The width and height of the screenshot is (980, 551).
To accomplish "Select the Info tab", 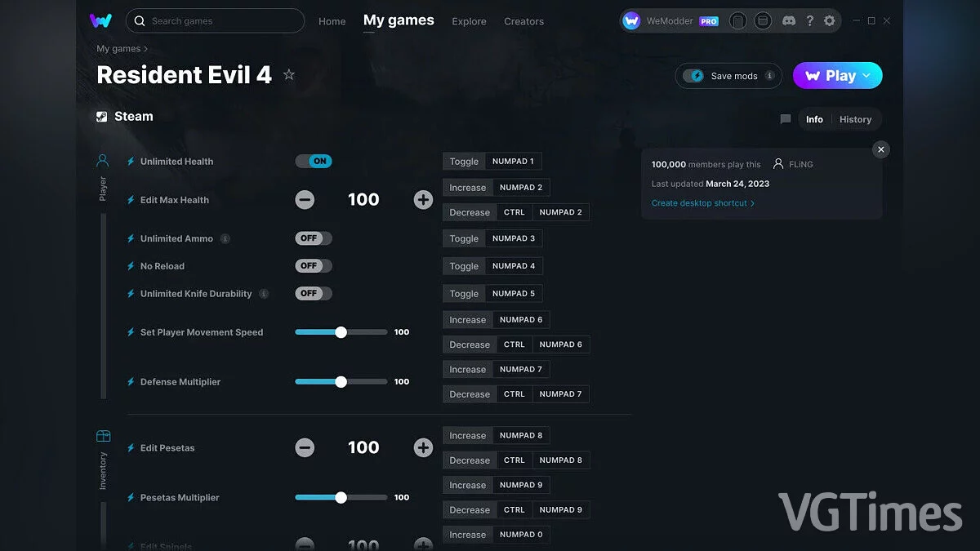I will (814, 119).
